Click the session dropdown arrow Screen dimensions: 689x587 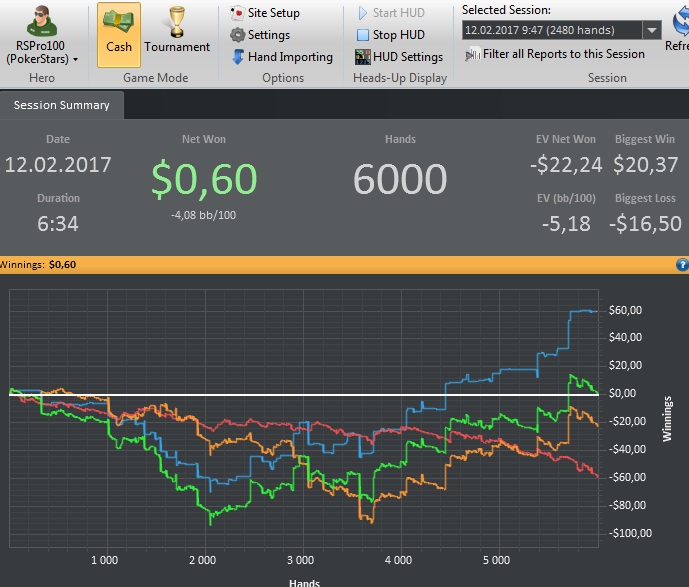[652, 30]
